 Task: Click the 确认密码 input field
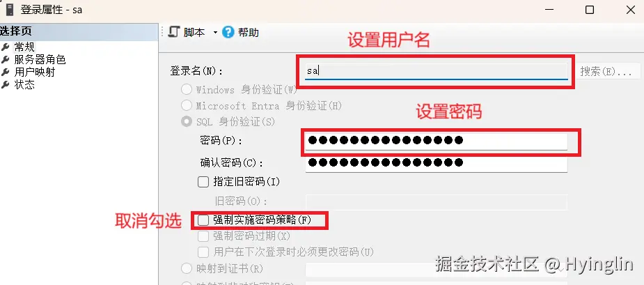[436, 163]
